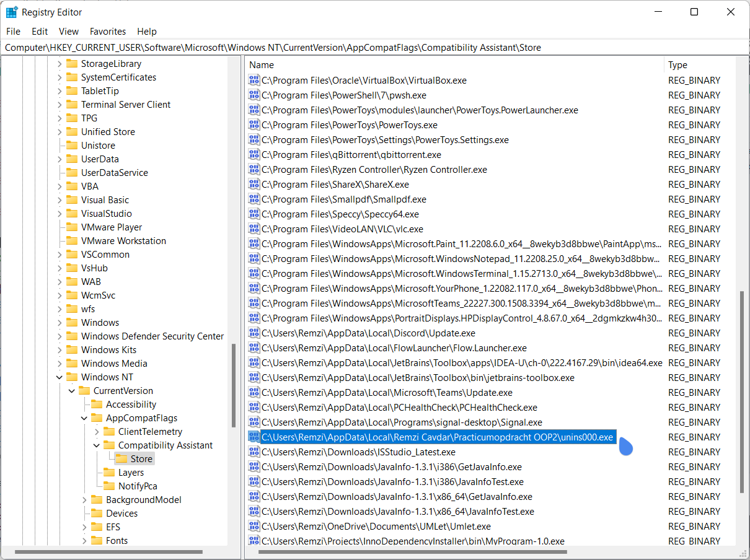
Task: Click binary icon of ISStudio_Latest.exe value
Action: click(x=254, y=452)
